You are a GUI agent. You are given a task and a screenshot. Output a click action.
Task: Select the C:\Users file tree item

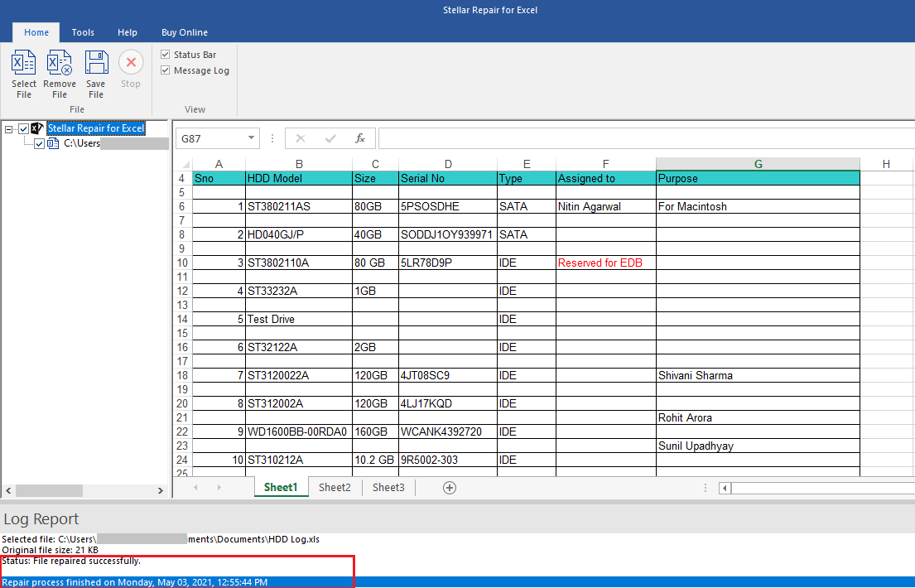(82, 143)
